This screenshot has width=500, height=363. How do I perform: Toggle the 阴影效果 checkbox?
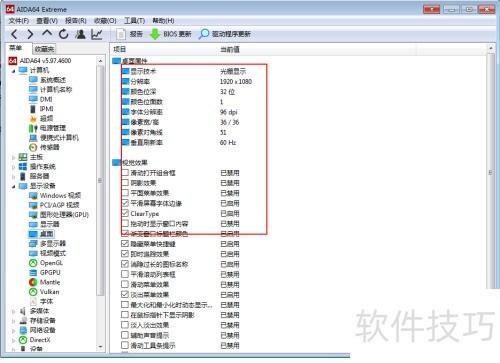click(125, 183)
